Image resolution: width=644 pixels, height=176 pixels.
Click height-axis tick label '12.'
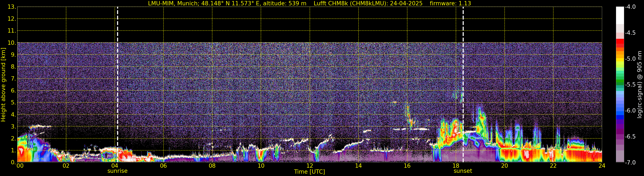tap(12, 19)
